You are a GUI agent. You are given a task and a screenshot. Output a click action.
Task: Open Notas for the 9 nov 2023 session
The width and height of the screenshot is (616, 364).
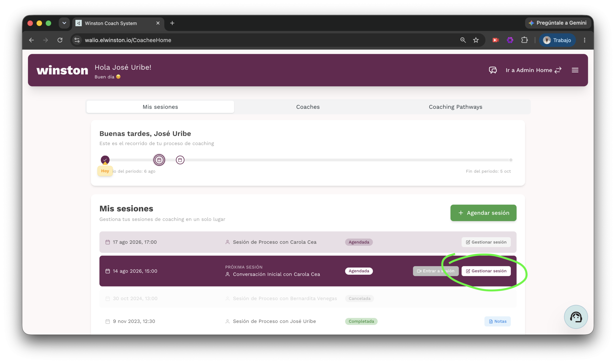point(497,321)
